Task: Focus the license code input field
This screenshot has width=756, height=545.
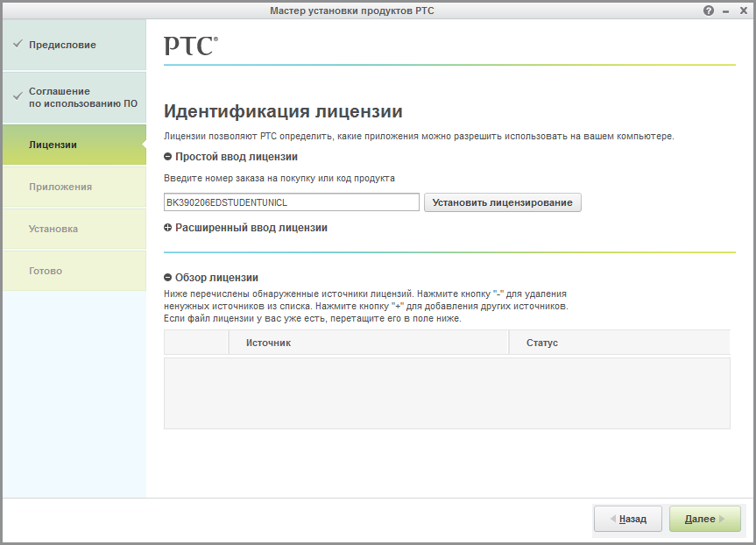Action: coord(292,202)
